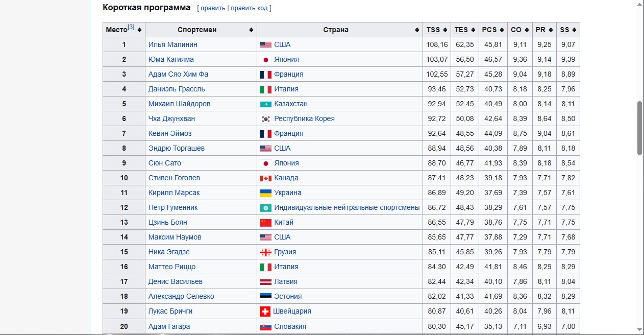The width and height of the screenshot is (644, 335).
Task: Click the scroll down arrow of scrollbar
Action: pos(639,330)
